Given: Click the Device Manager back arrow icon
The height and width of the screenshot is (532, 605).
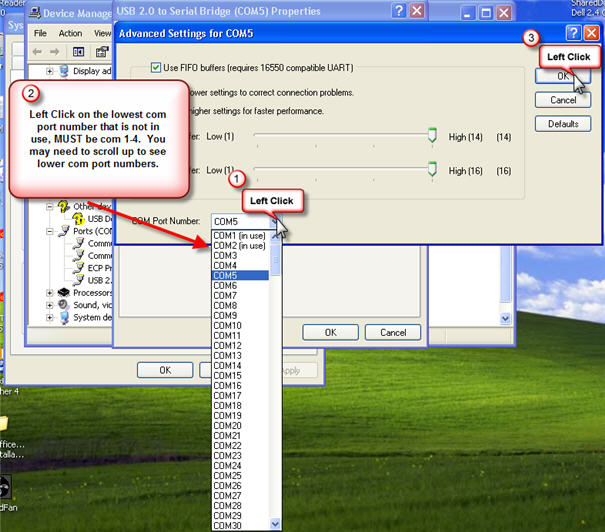Looking at the screenshot, I should (x=37, y=52).
